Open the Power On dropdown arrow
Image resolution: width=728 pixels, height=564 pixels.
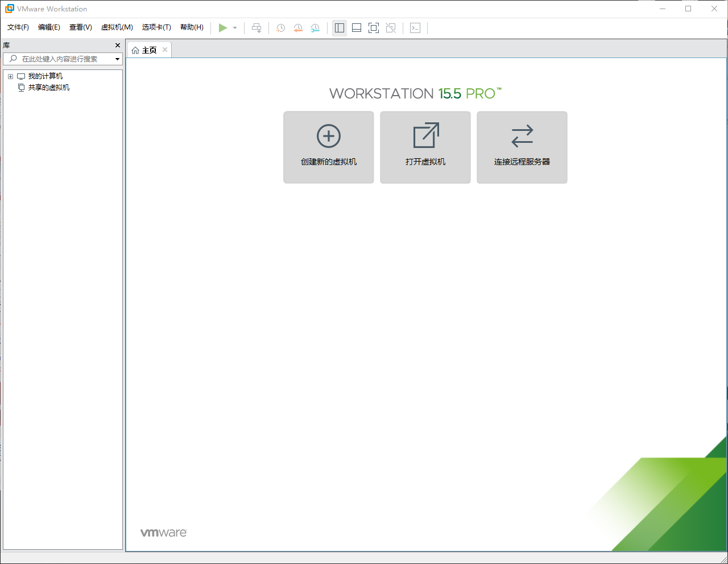234,27
